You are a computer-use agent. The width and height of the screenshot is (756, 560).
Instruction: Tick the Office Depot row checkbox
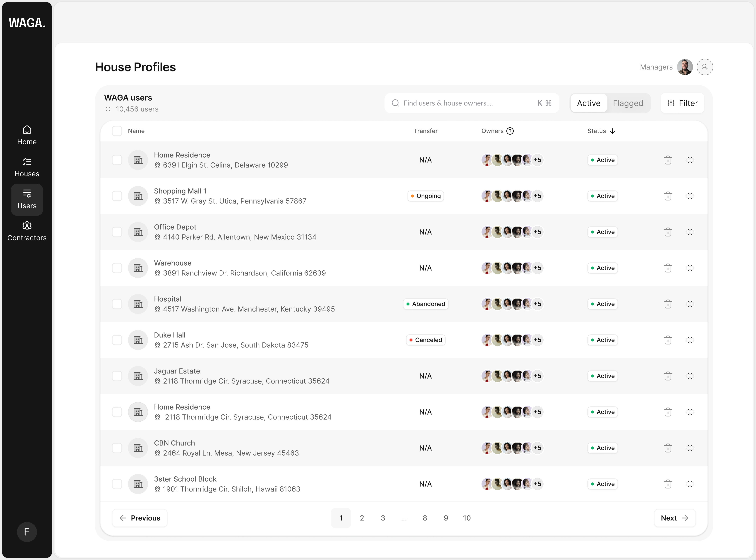[117, 232]
